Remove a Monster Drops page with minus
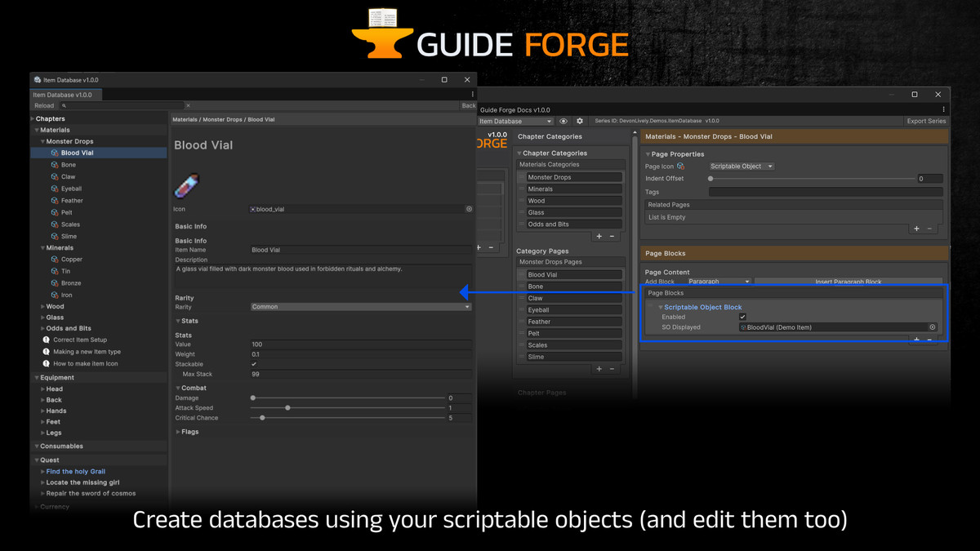 [x=612, y=369]
